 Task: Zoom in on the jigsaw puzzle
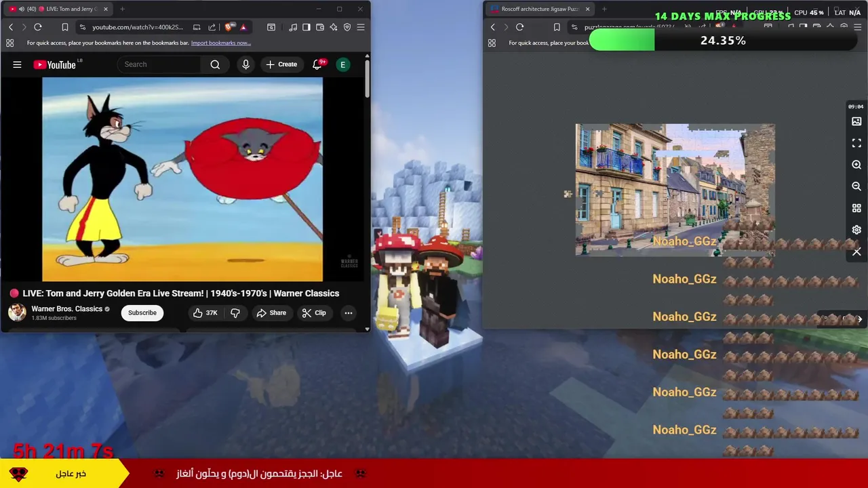pos(856,165)
